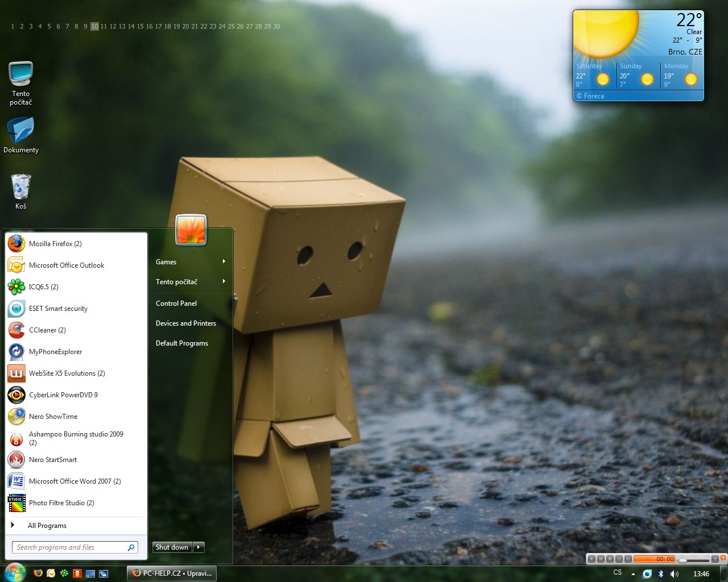Click the ESET icon in the system tray
Screen dimensions: 728x582
647,573
